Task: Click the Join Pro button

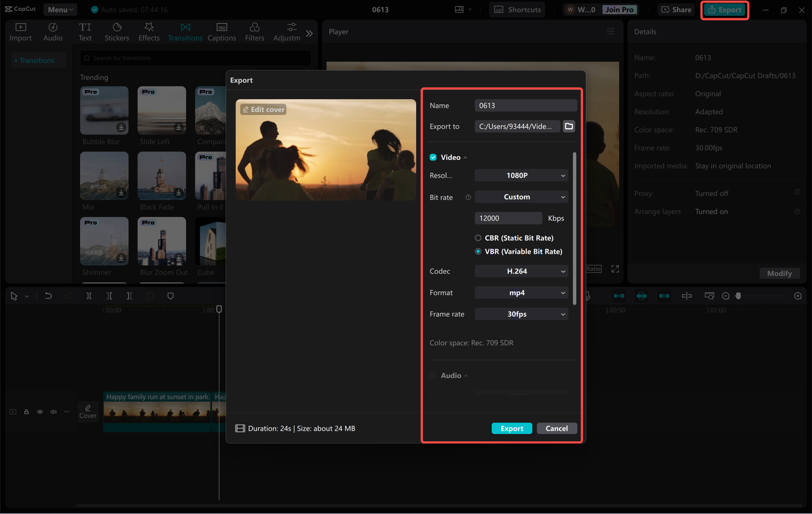Action: (x=620, y=10)
